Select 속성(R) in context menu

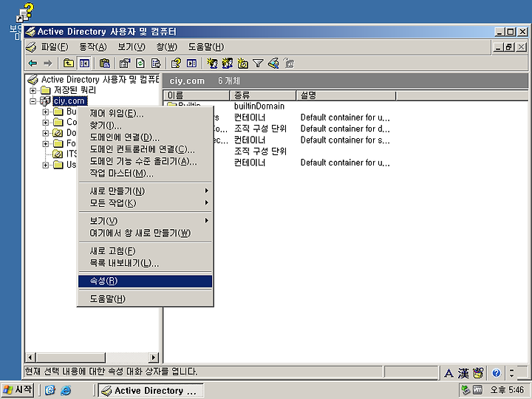pos(146,281)
